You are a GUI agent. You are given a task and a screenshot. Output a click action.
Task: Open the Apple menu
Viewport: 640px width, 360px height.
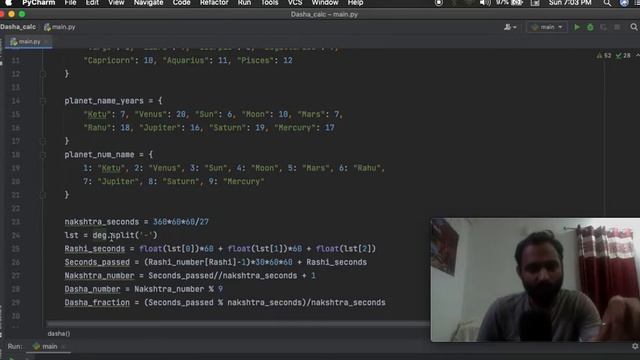pos(8,3)
